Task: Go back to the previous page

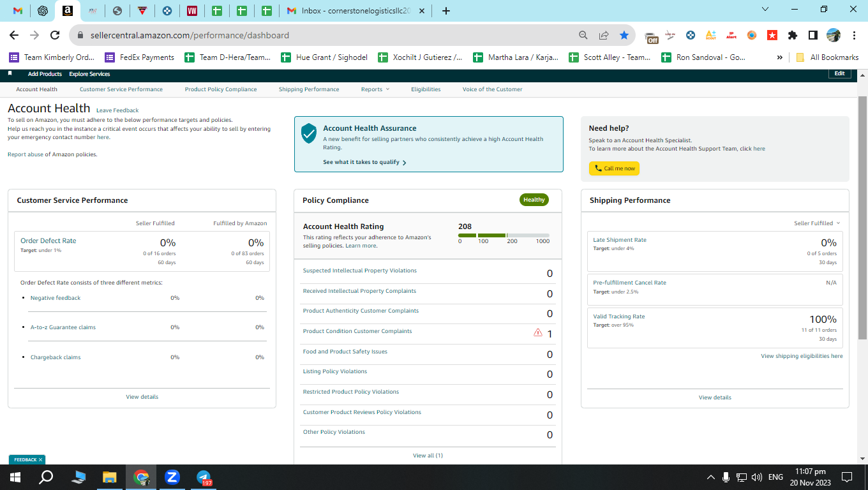Action: [x=14, y=35]
